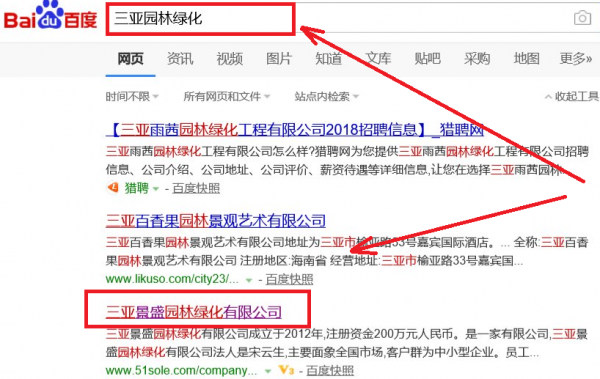
Task: Expand arrow next to www.51sole.com URL
Action: 268,371
